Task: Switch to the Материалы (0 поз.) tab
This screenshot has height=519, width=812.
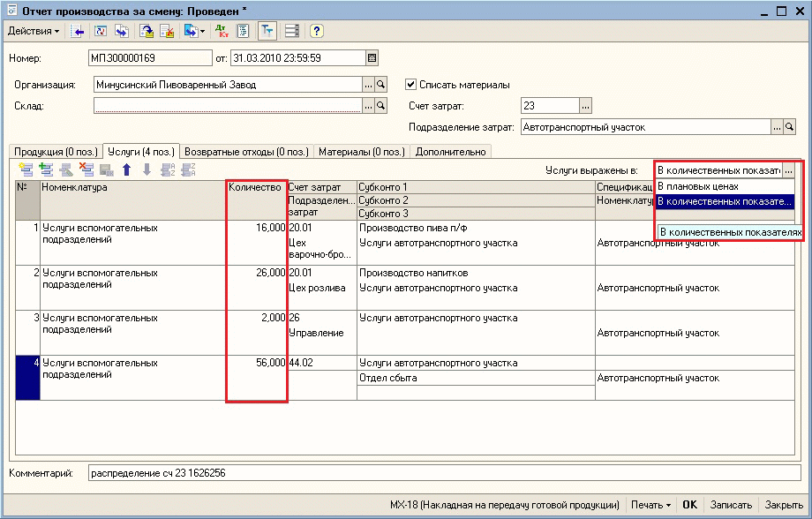Action: click(x=362, y=151)
